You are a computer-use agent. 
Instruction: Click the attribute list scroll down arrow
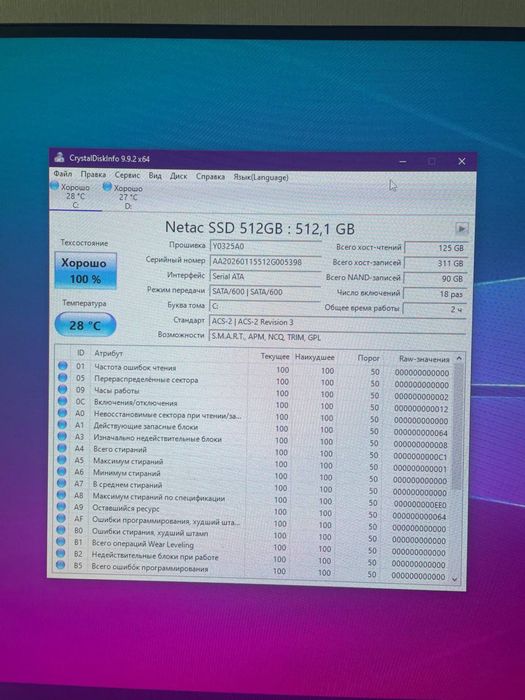pyautogui.click(x=455, y=579)
